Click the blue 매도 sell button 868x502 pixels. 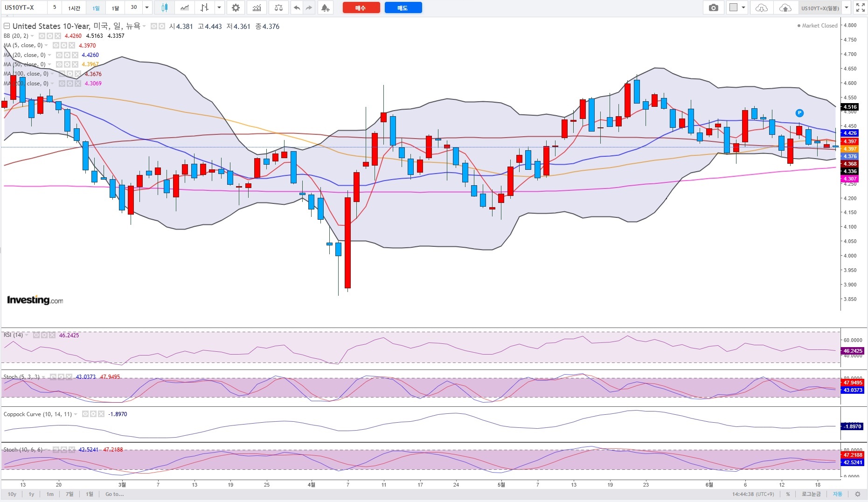point(403,8)
